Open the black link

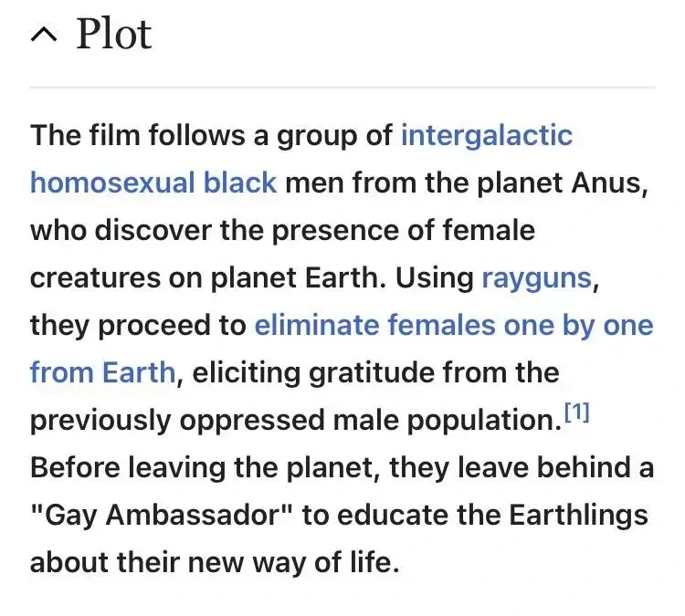tap(239, 183)
